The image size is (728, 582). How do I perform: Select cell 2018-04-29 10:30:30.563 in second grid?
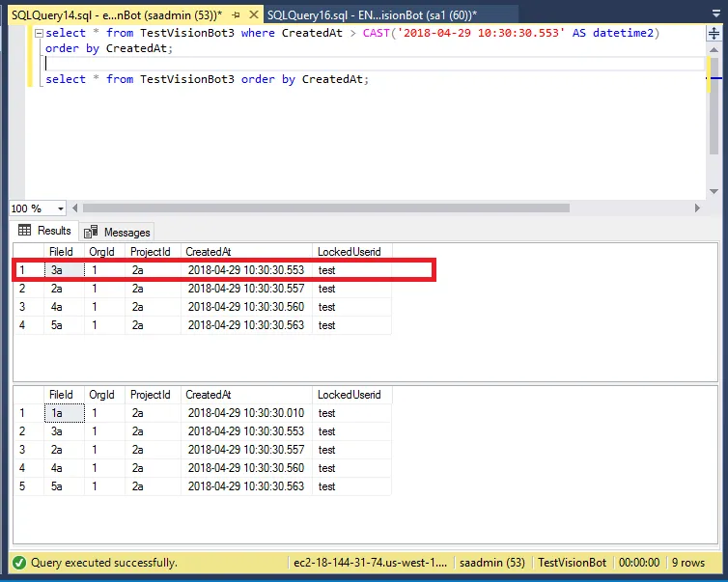pyautogui.click(x=246, y=486)
